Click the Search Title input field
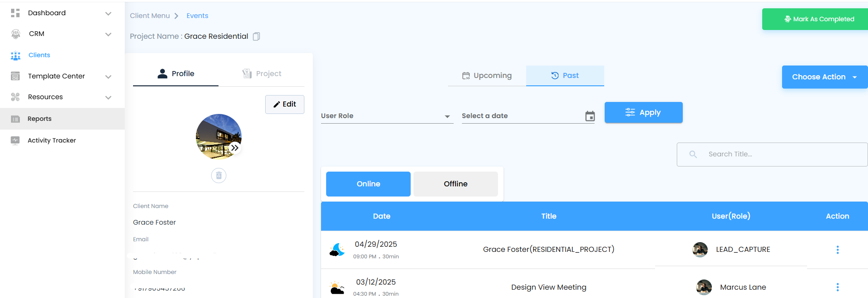868x298 pixels. (772, 155)
